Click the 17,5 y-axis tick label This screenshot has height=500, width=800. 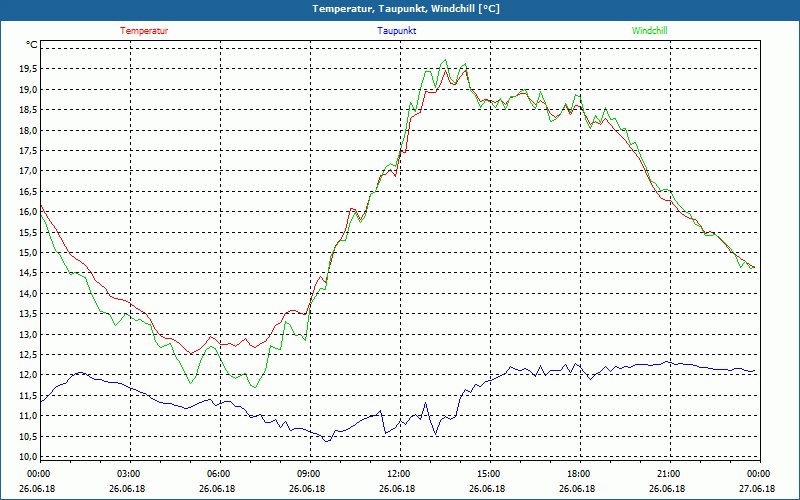tap(27, 151)
